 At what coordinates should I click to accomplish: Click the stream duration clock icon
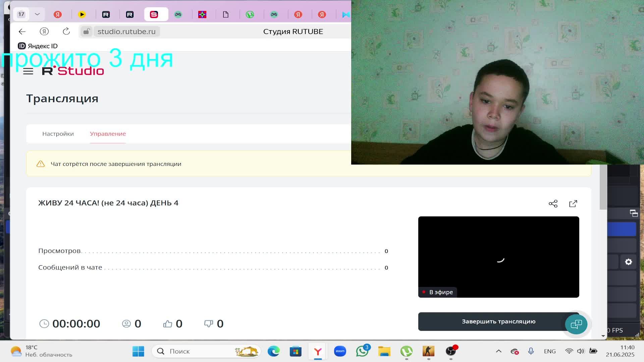pyautogui.click(x=44, y=324)
